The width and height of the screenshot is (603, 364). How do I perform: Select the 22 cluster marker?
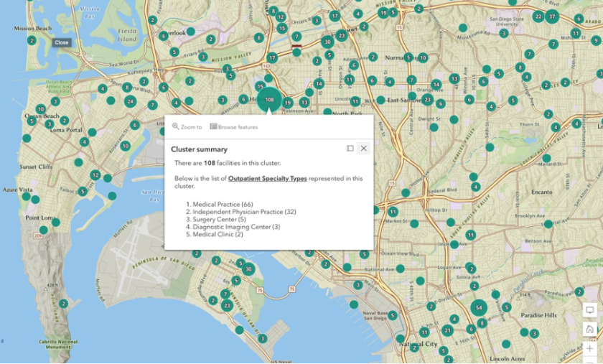point(538,17)
